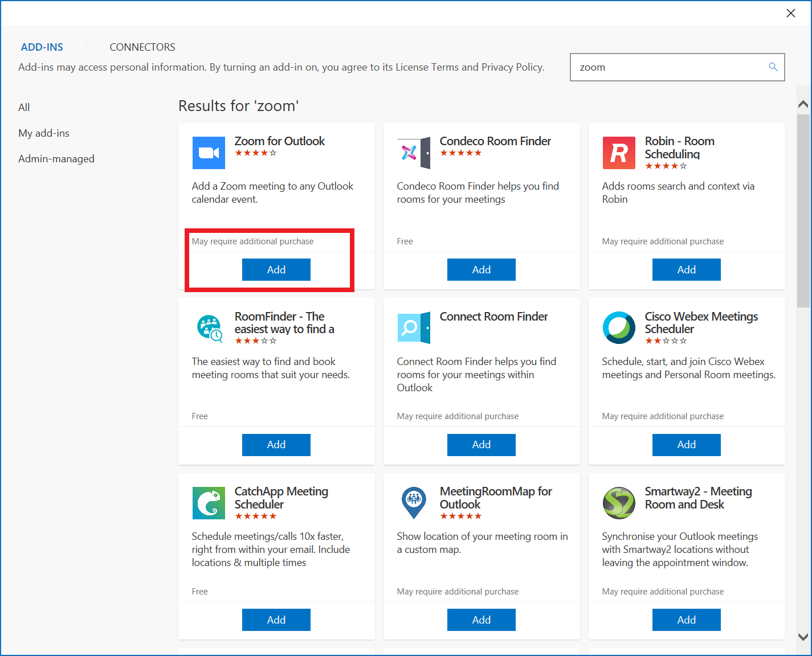Click the vertical scrollbar thumb
812x656 pixels.
point(803,211)
